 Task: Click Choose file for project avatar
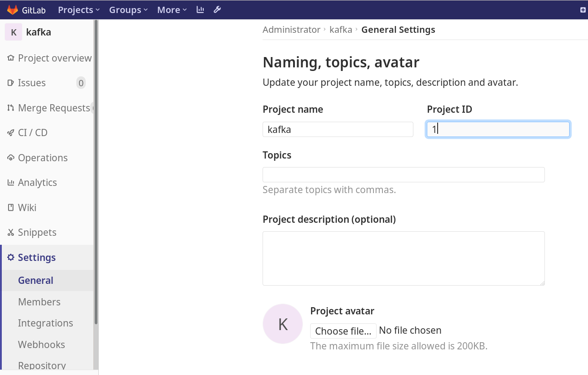coord(343,331)
